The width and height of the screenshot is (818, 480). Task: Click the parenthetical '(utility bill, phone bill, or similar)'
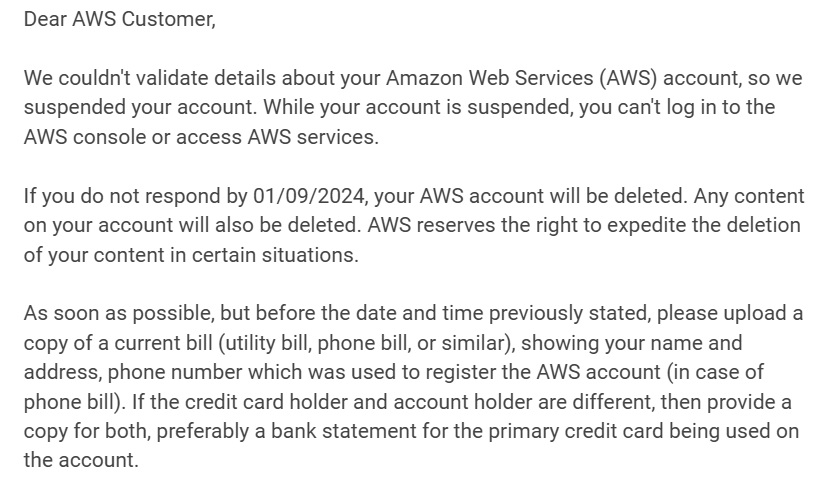point(367,343)
